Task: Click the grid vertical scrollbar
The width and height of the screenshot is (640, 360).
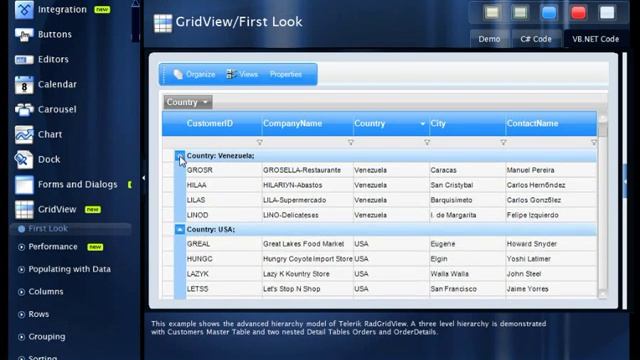Action: tap(602, 207)
